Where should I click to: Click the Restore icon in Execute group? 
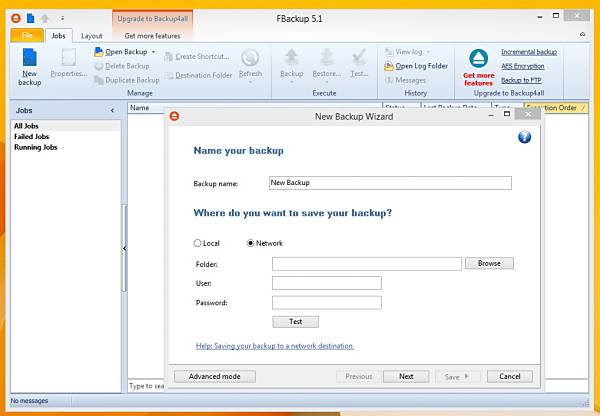click(x=326, y=58)
